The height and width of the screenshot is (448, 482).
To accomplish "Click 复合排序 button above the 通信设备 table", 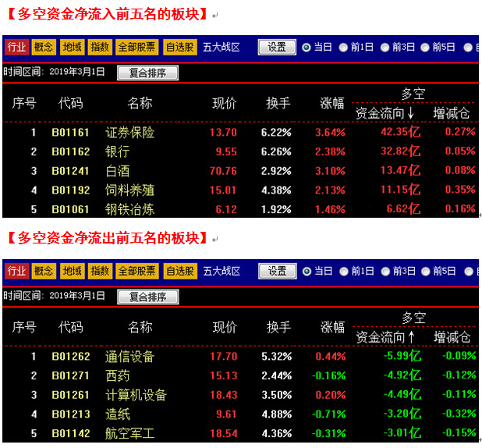I will click(x=147, y=297).
